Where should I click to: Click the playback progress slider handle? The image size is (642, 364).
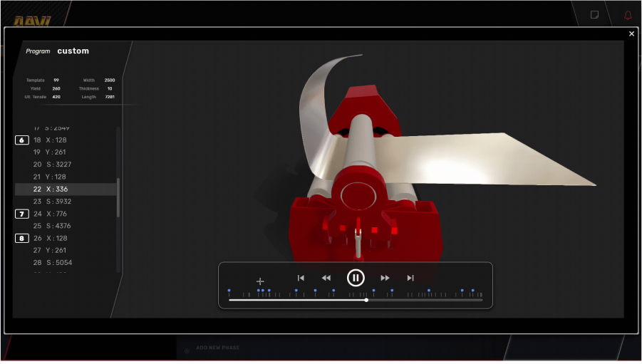click(x=366, y=300)
